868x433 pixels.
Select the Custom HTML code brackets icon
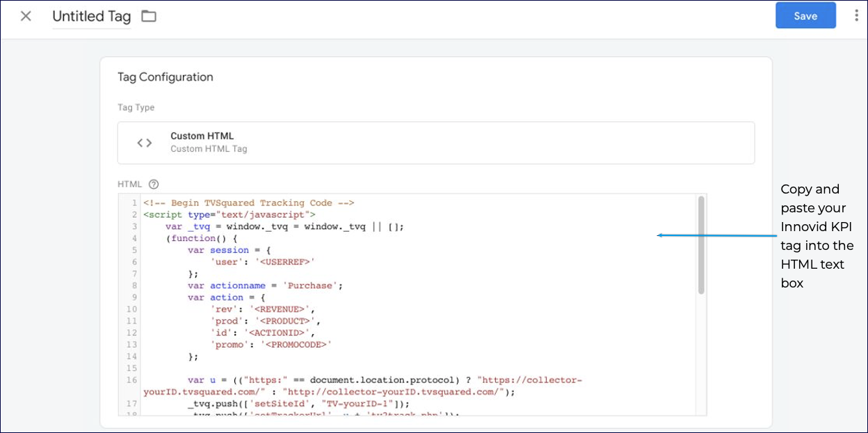(144, 142)
